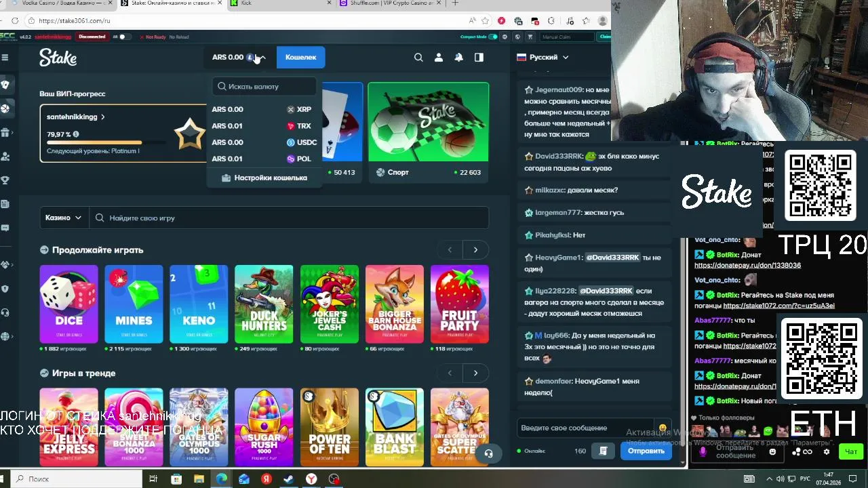Screen dimensions: 868x488
Task: Toggle the Compact Mode switch
Action: (493, 37)
